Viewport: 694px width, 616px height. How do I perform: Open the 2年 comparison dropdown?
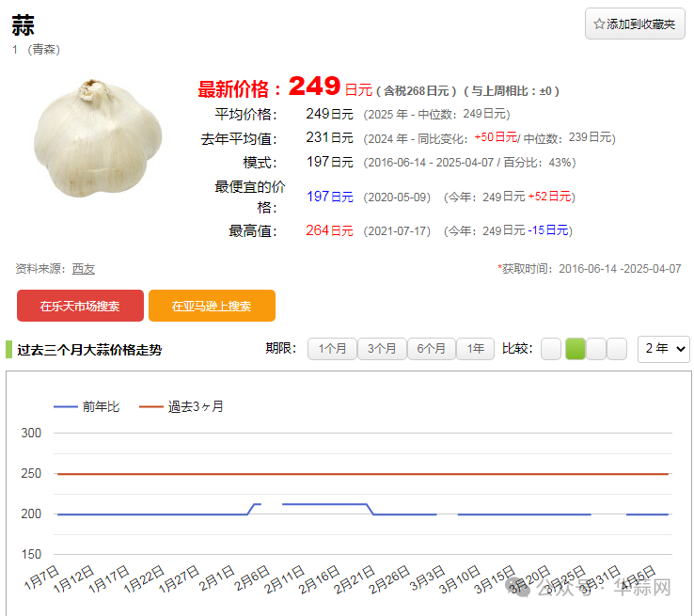click(x=663, y=349)
